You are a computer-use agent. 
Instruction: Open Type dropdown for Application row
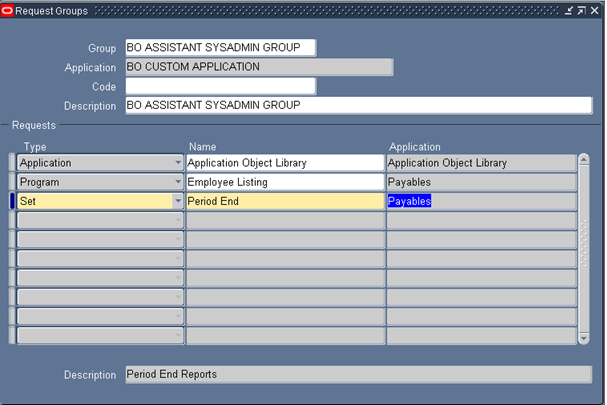coord(178,163)
